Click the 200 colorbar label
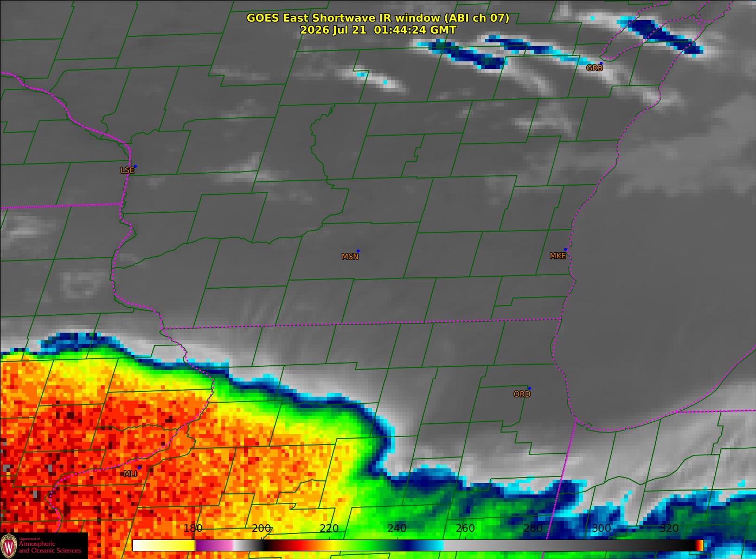 coord(261,529)
